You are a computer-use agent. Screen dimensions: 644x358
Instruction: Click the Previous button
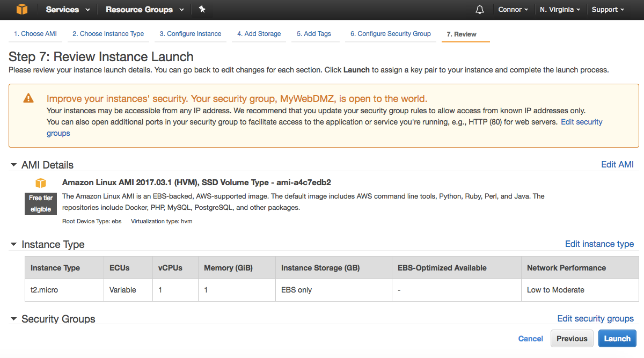[x=572, y=339]
